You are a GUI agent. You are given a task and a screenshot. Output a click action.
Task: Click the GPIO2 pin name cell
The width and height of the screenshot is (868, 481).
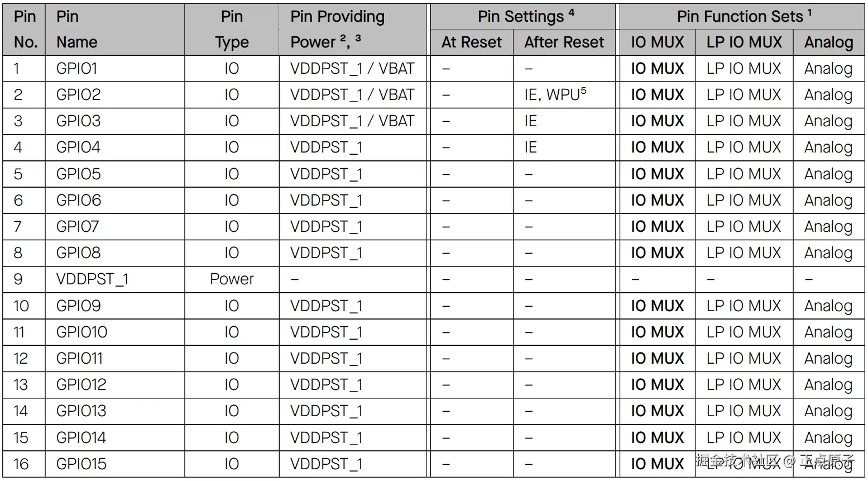[78, 95]
